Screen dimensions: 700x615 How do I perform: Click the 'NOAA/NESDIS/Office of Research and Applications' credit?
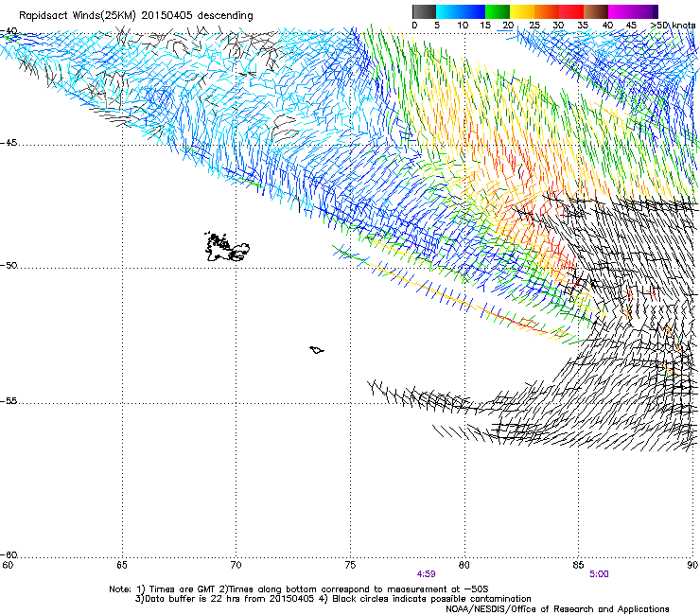557,609
